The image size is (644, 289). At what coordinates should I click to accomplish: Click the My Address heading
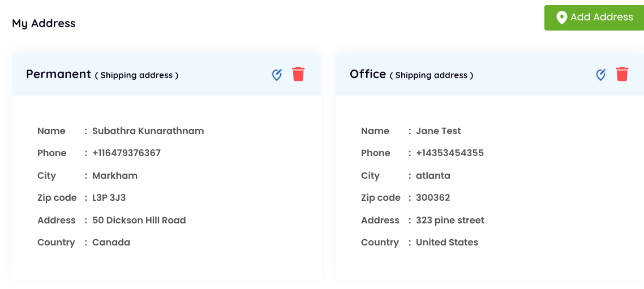point(44,23)
